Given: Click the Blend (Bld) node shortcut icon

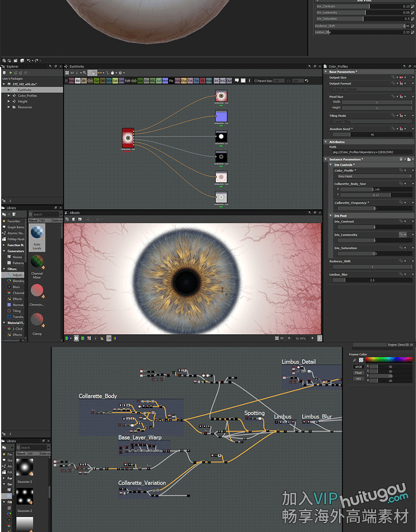Looking at the screenshot, I should tap(77, 80).
